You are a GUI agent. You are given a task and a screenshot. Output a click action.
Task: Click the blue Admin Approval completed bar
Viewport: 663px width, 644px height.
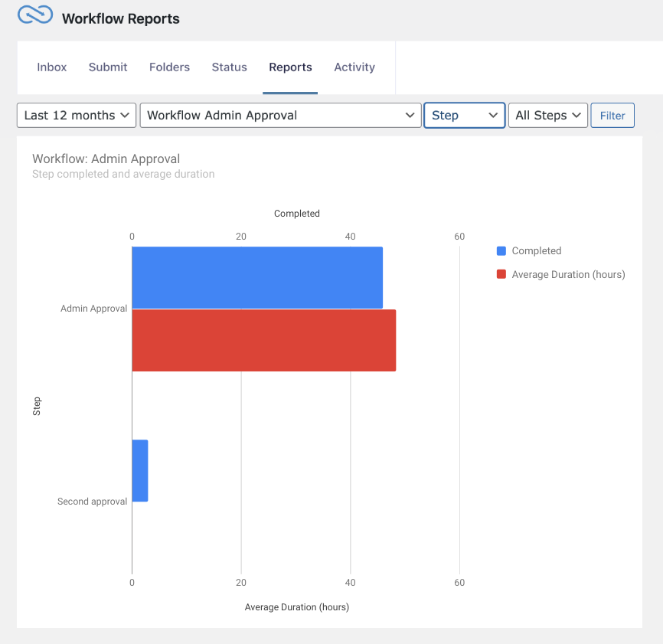tap(256, 277)
